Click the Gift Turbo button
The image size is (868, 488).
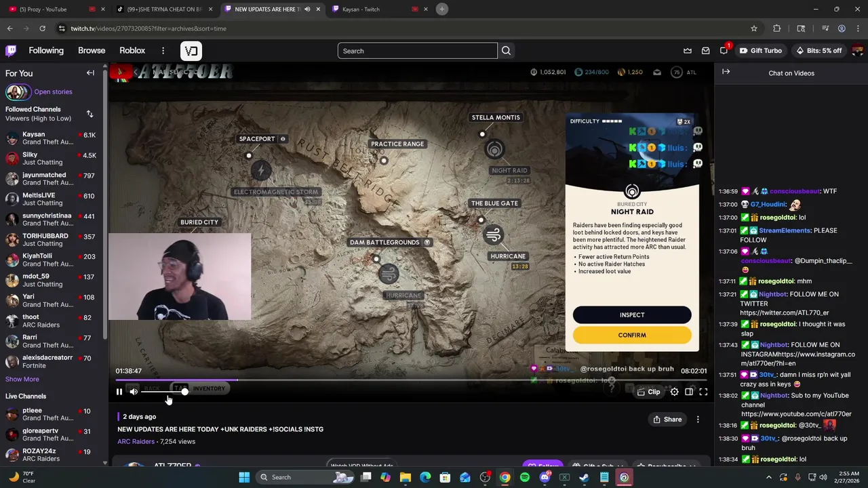click(760, 51)
